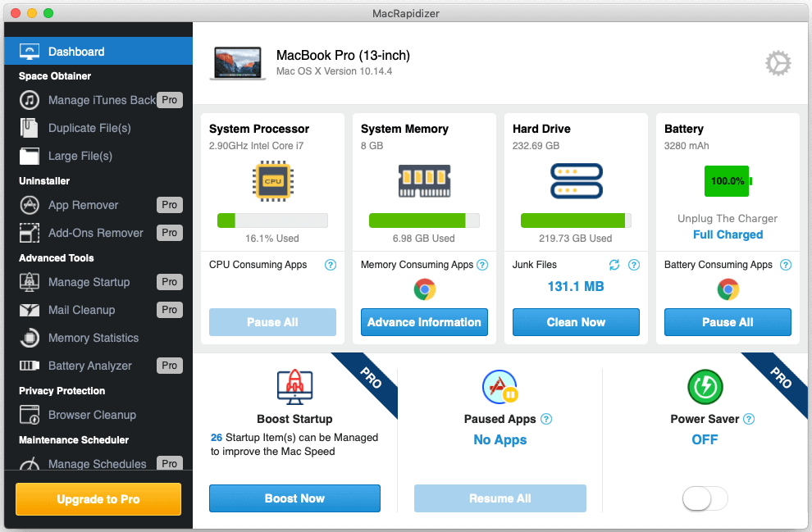Open help for Junk Files
812x532 pixels.
tap(634, 265)
